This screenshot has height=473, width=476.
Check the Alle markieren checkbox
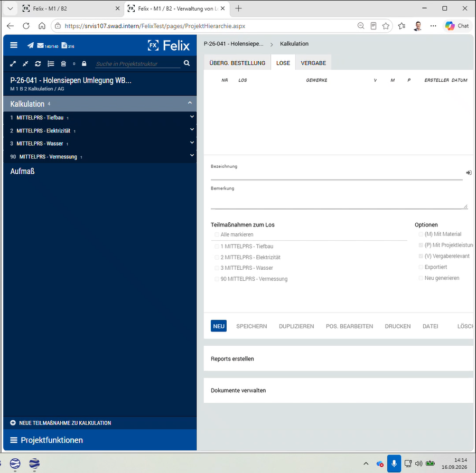click(217, 234)
